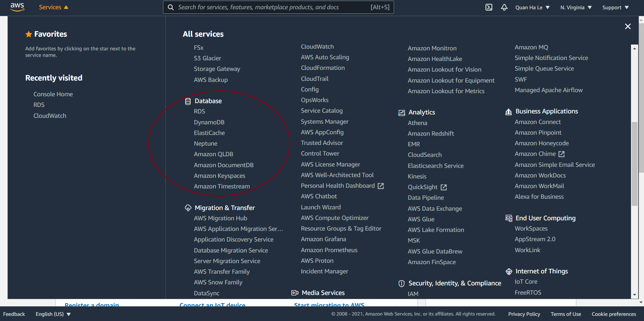This screenshot has height=321, width=644.
Task: Open CloudFormation
Action: coord(323,68)
